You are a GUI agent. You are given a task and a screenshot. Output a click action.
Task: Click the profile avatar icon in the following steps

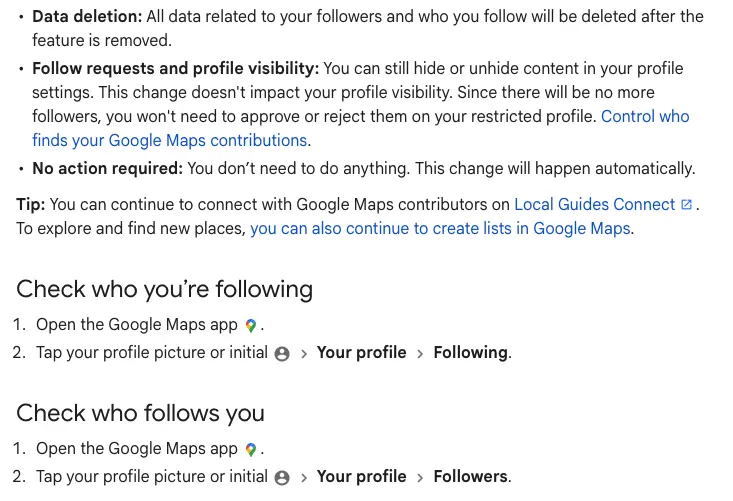coord(282,354)
